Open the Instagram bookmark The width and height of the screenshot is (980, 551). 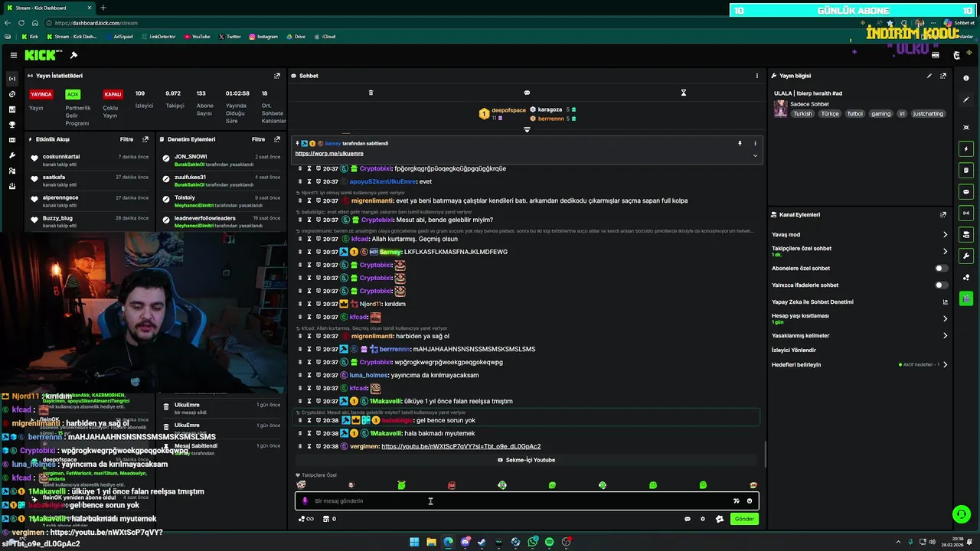[x=263, y=37]
